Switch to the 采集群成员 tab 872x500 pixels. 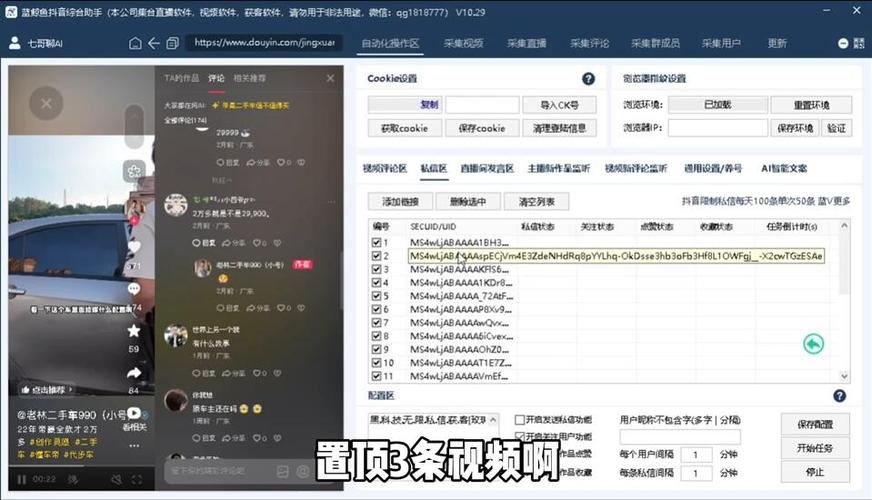(x=655, y=43)
